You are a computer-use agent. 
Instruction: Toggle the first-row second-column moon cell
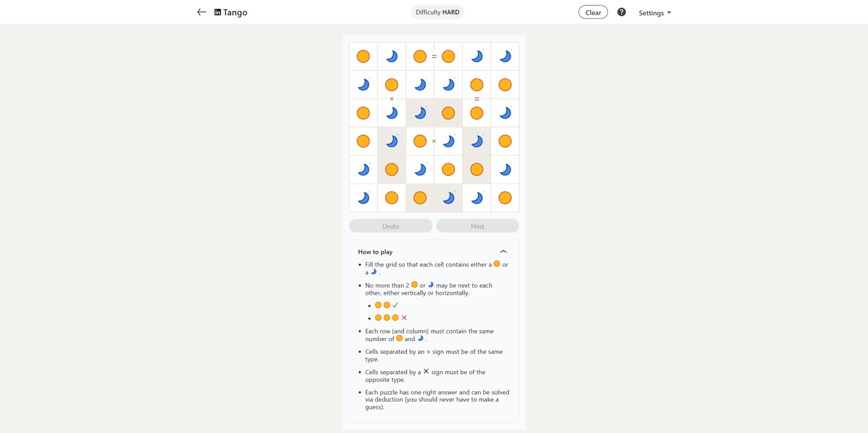[392, 56]
